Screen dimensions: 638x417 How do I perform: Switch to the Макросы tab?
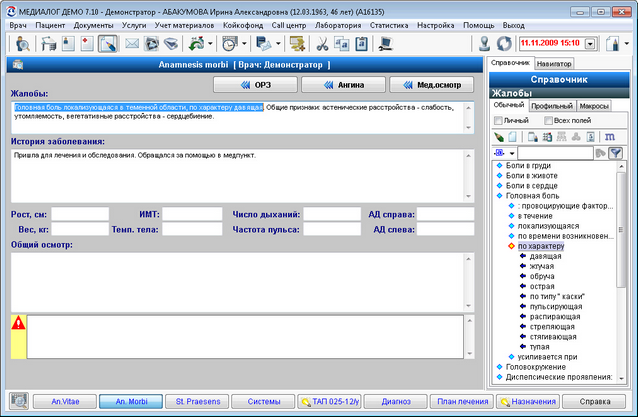pos(594,106)
